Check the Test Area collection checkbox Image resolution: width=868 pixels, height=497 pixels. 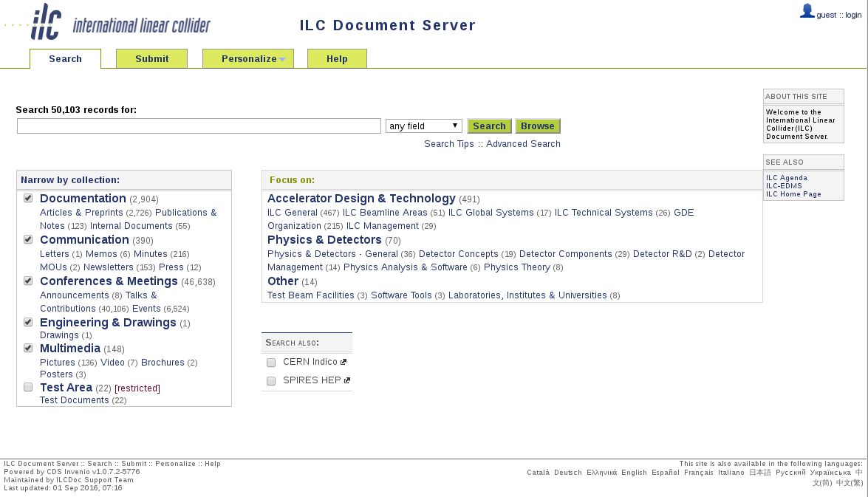(x=28, y=388)
